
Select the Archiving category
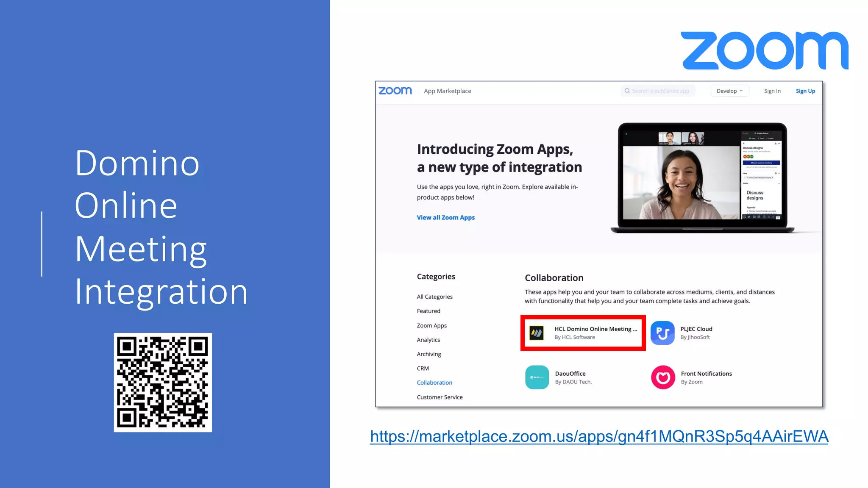pyautogui.click(x=429, y=354)
